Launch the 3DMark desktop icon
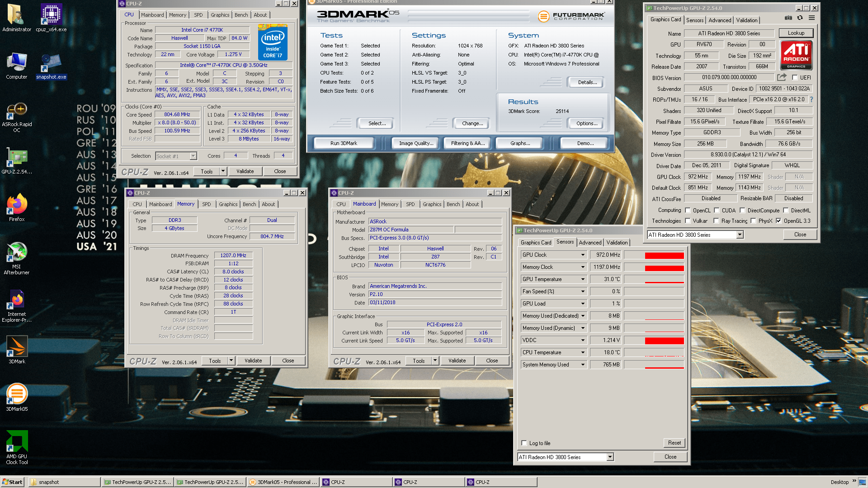 coord(17,349)
